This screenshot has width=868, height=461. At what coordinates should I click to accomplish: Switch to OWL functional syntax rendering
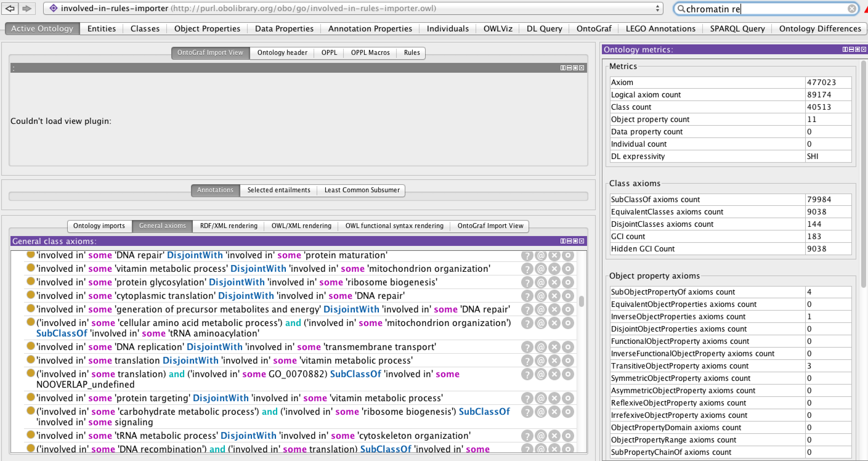[x=394, y=226]
